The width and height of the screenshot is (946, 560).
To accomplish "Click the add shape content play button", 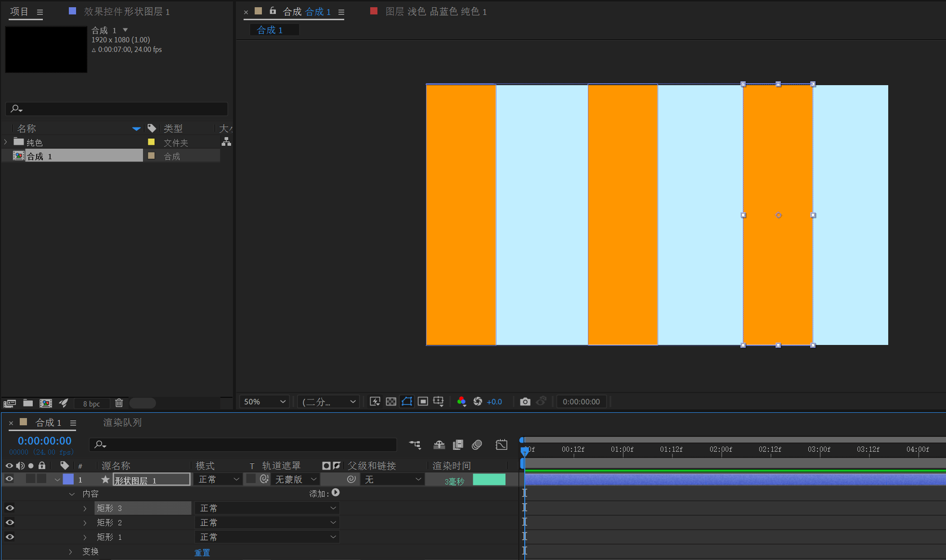I will click(x=336, y=493).
